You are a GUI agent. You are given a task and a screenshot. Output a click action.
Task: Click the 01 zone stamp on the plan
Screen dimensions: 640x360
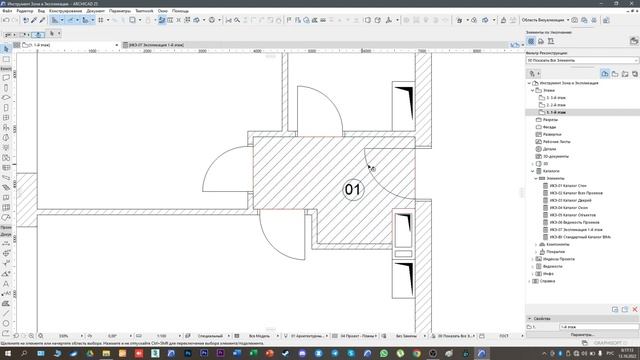pos(353,189)
